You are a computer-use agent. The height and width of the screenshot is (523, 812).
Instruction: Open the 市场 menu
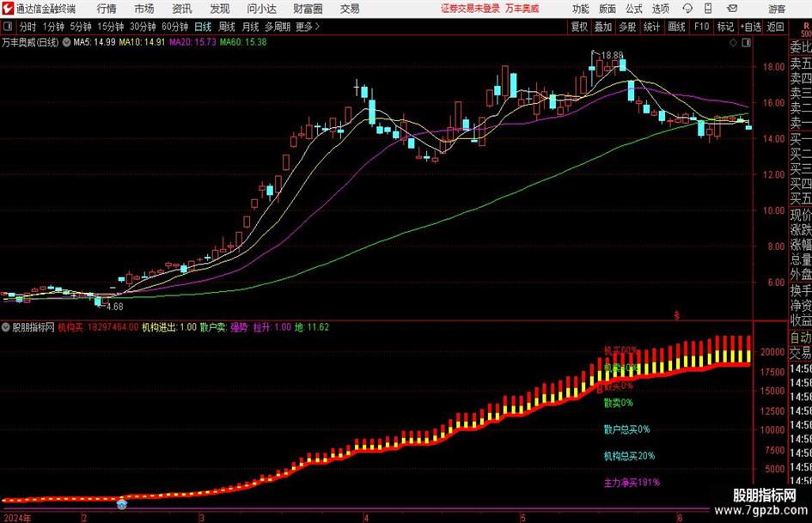tap(144, 9)
